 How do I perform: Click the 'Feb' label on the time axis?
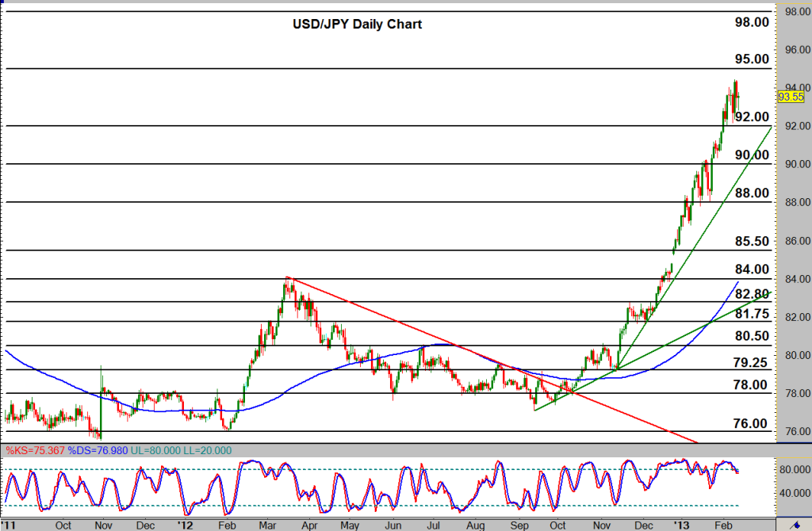click(x=723, y=525)
